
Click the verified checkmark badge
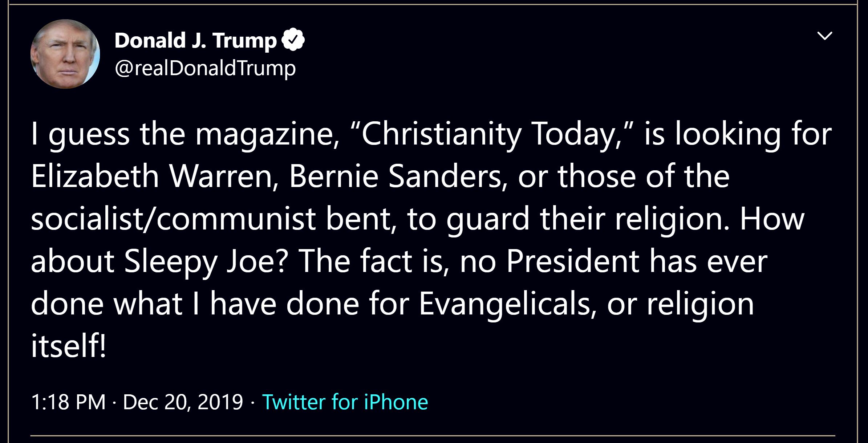[x=293, y=40]
